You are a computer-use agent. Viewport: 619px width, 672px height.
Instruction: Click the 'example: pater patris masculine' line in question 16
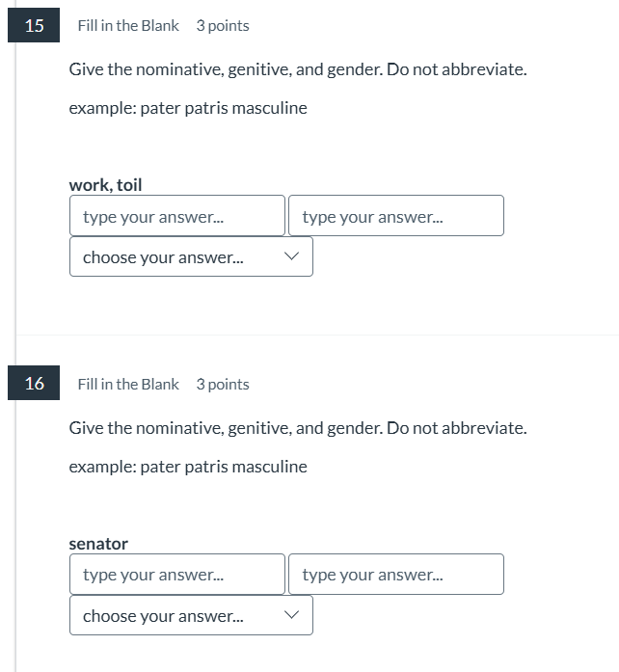point(188,467)
